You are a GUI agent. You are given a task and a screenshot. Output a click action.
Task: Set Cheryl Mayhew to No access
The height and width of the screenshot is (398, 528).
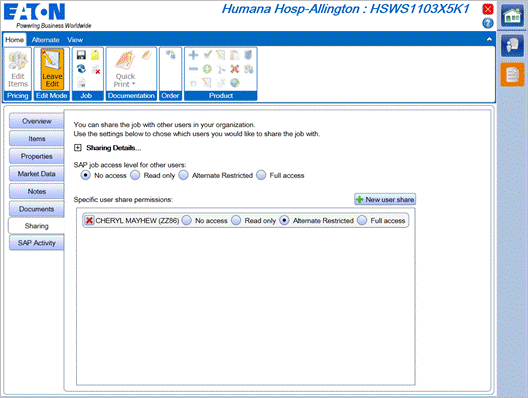coord(187,221)
